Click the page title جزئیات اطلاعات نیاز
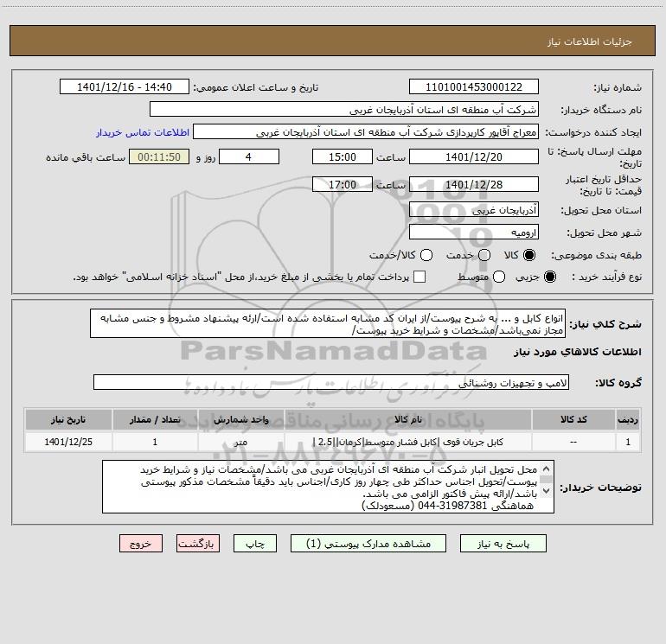 tap(590, 41)
